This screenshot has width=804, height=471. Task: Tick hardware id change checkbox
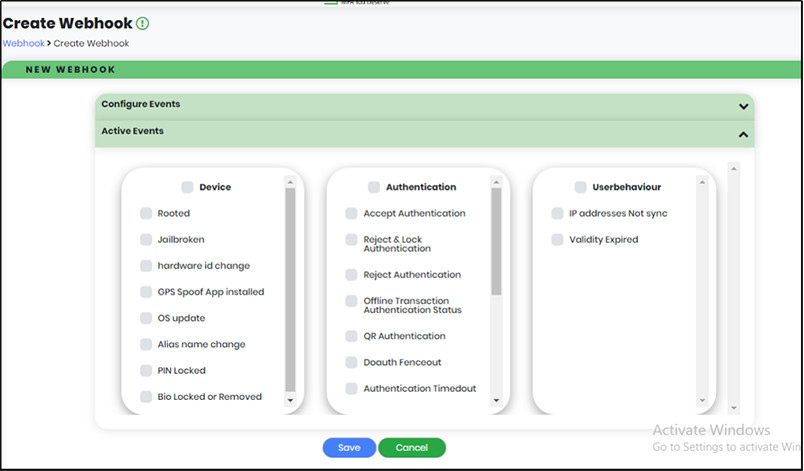(146, 265)
